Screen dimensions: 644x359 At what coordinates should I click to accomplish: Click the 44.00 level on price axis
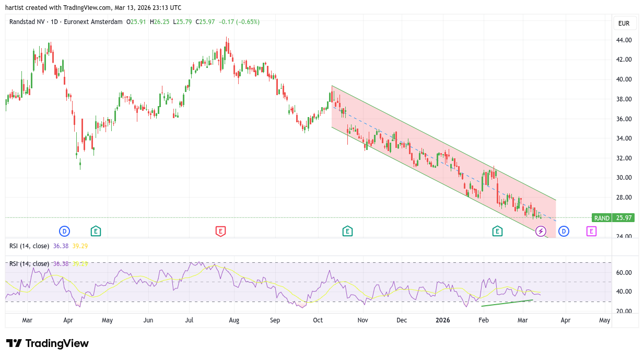(624, 40)
